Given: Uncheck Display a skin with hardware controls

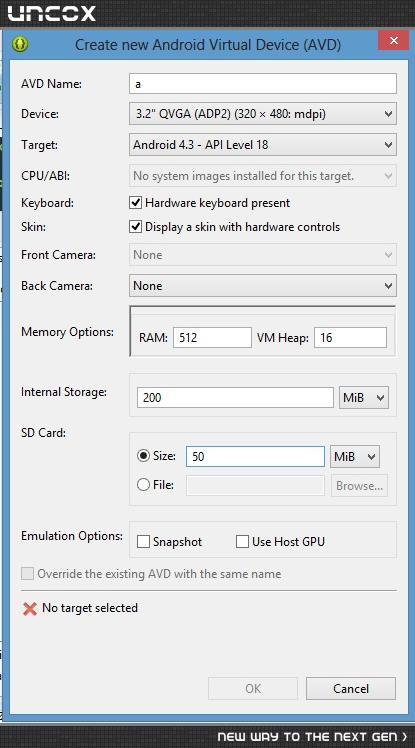Looking at the screenshot, I should pos(135,227).
